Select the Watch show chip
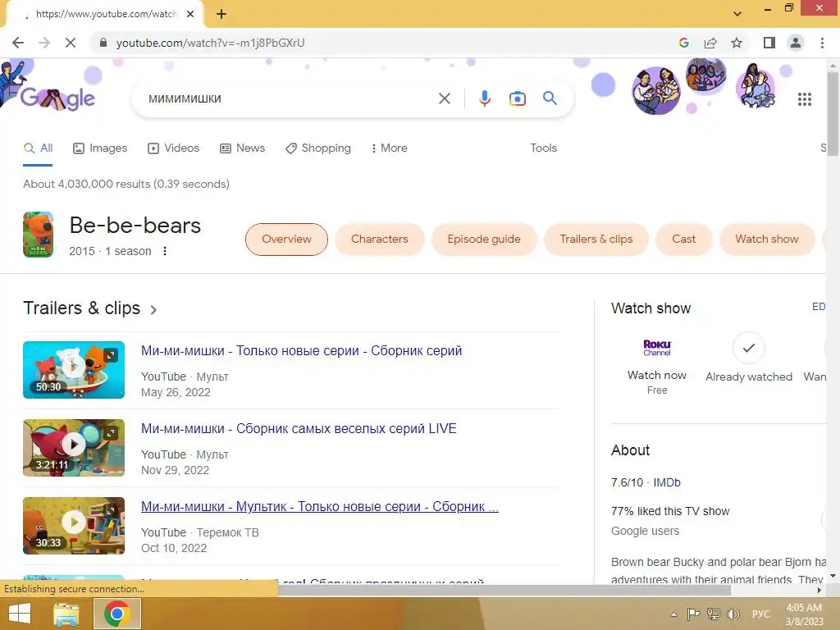This screenshot has width=840, height=630. click(x=767, y=240)
